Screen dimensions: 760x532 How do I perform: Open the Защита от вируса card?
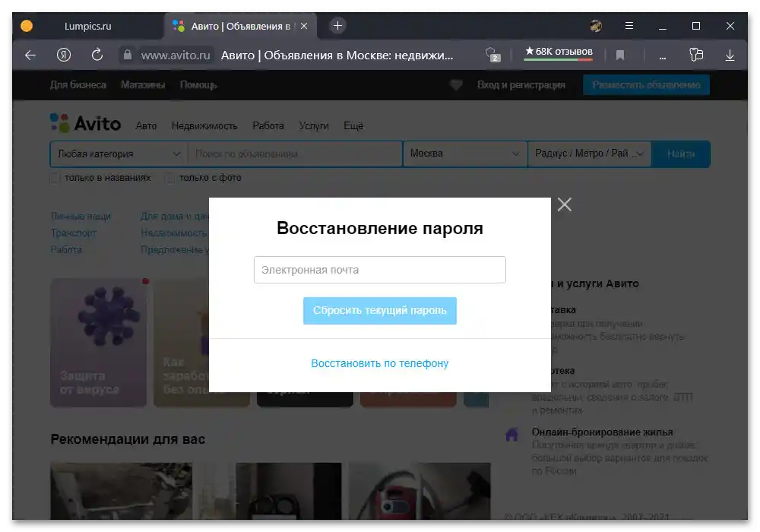pyautogui.click(x=98, y=343)
